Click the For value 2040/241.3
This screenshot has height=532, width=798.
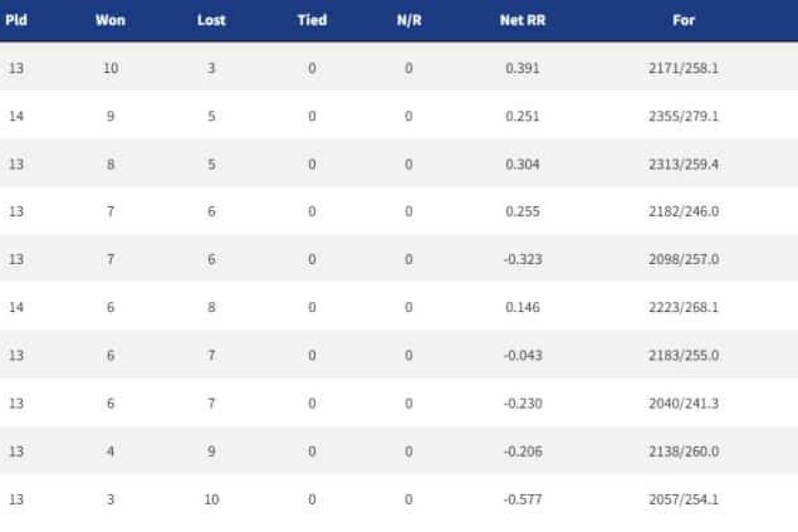click(683, 404)
